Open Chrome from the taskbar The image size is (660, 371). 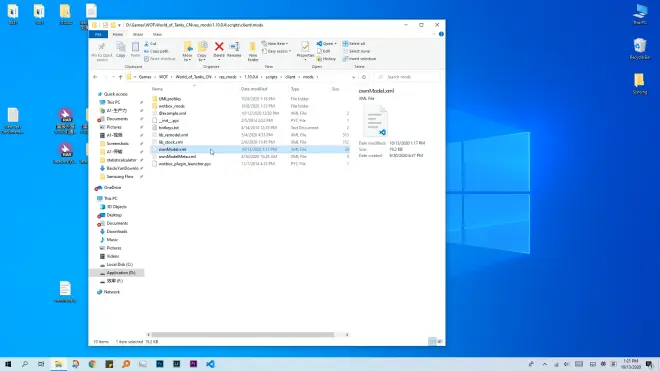pyautogui.click(x=92, y=363)
